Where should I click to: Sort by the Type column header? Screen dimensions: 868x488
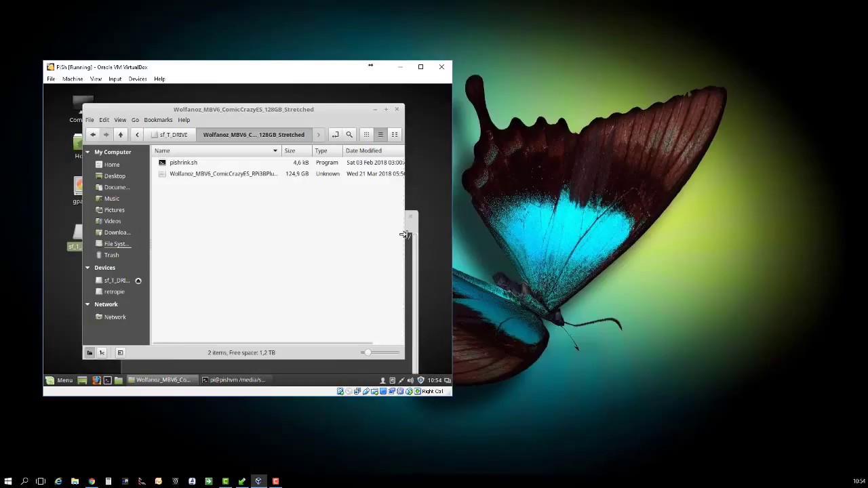327,150
